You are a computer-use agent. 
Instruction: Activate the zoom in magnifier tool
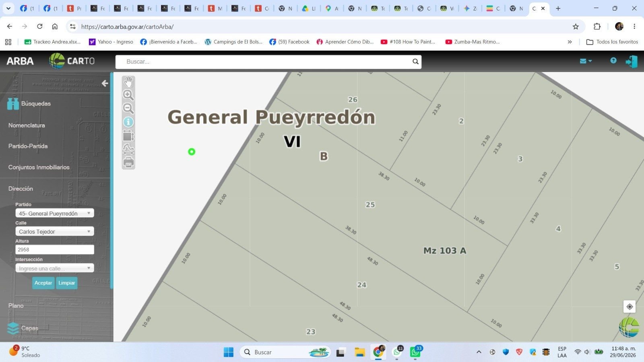[x=128, y=95]
